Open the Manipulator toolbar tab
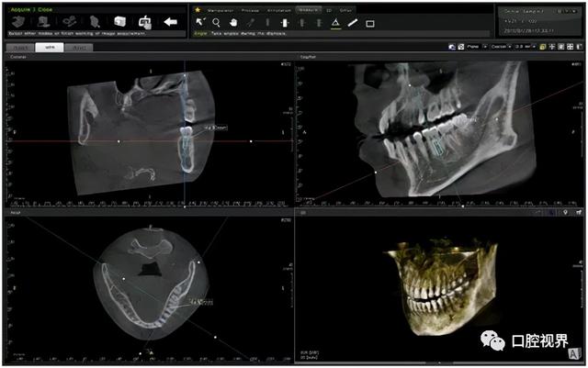 [220, 9]
